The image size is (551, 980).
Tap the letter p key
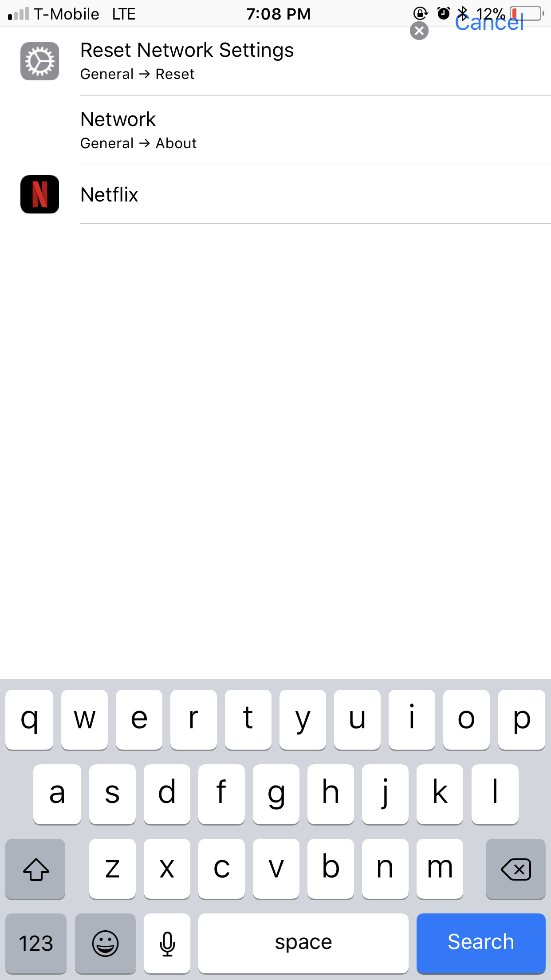click(x=522, y=720)
